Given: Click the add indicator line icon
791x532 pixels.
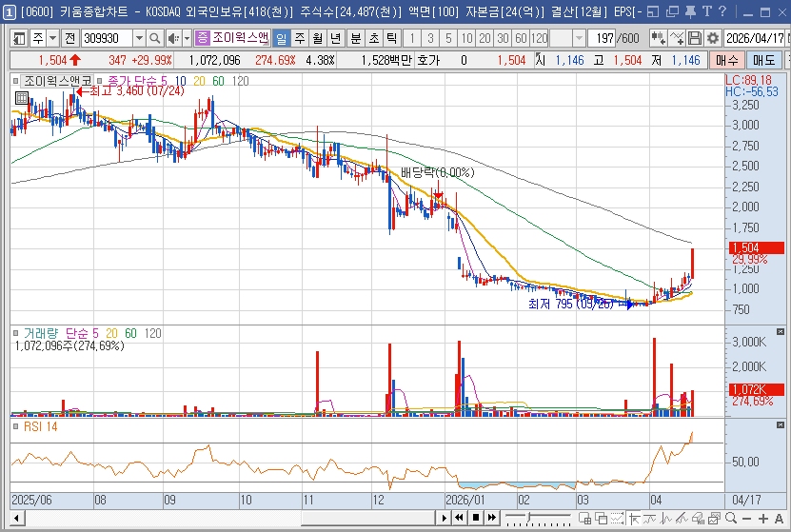Looking at the screenshot, I should (676, 38).
